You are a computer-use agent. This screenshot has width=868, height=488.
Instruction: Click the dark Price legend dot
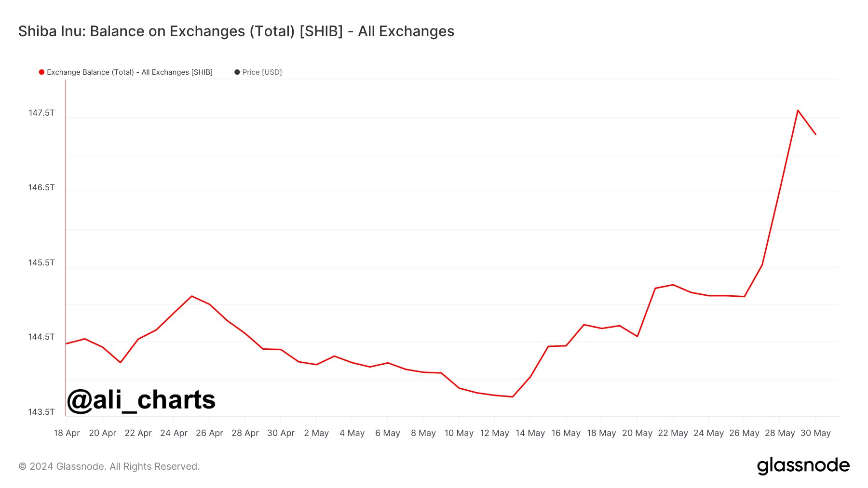(x=237, y=72)
